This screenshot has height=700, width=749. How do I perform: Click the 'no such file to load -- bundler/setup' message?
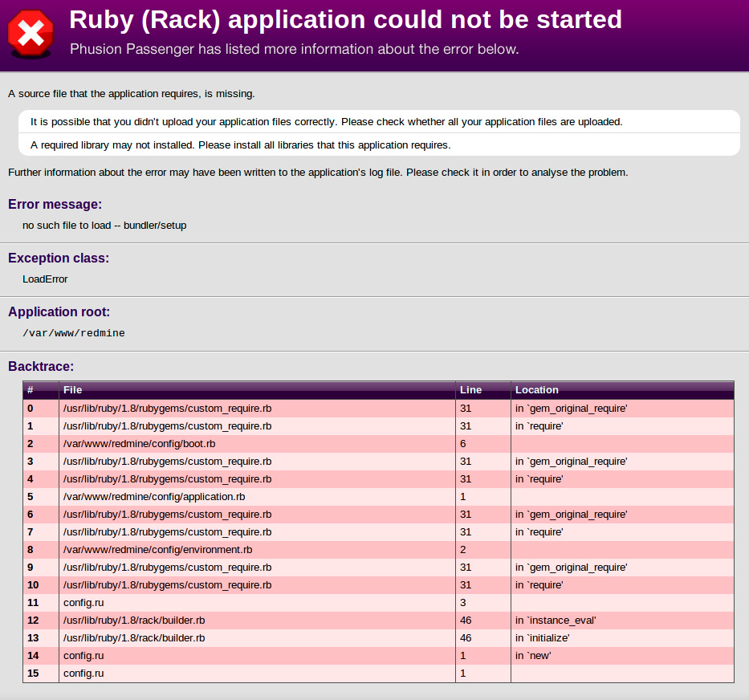(x=104, y=226)
